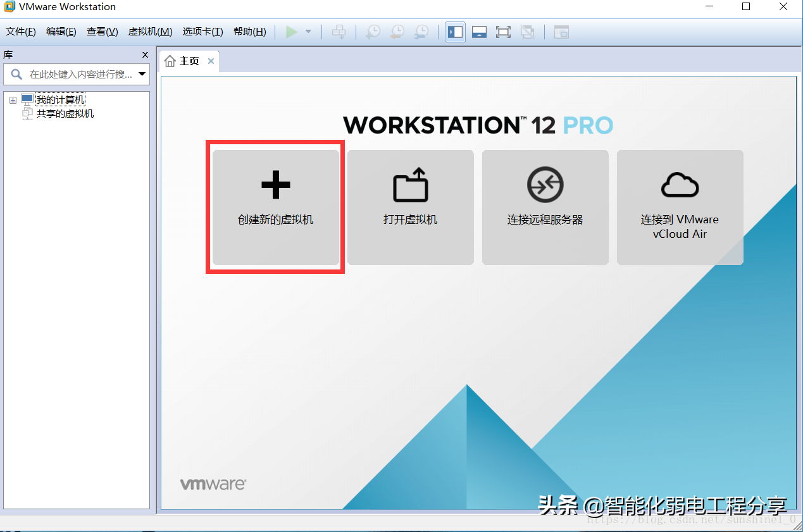Image resolution: width=803 pixels, height=532 pixels.
Task: Show or hide the console view
Action: pos(561,32)
